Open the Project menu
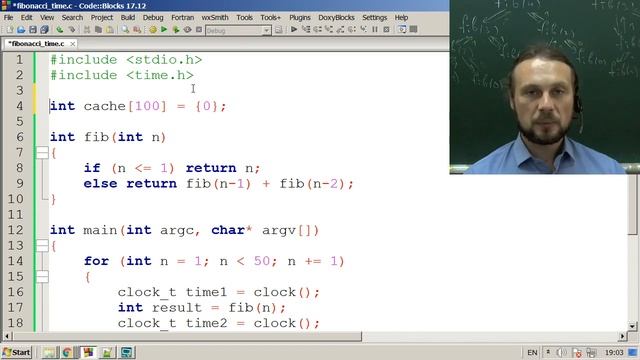The image size is (640, 360). tap(102, 18)
